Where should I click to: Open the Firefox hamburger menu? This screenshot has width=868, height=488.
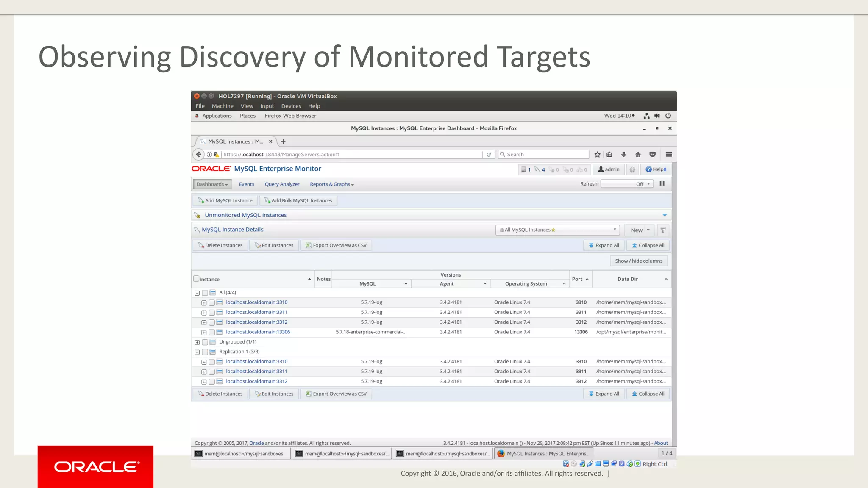pos(669,155)
